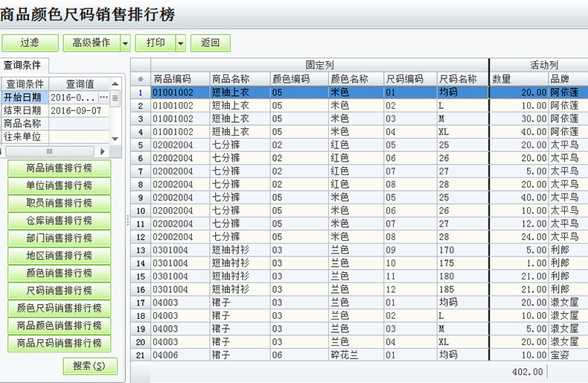Open the 高级操作 button
The width and height of the screenshot is (588, 383).
tap(92, 43)
